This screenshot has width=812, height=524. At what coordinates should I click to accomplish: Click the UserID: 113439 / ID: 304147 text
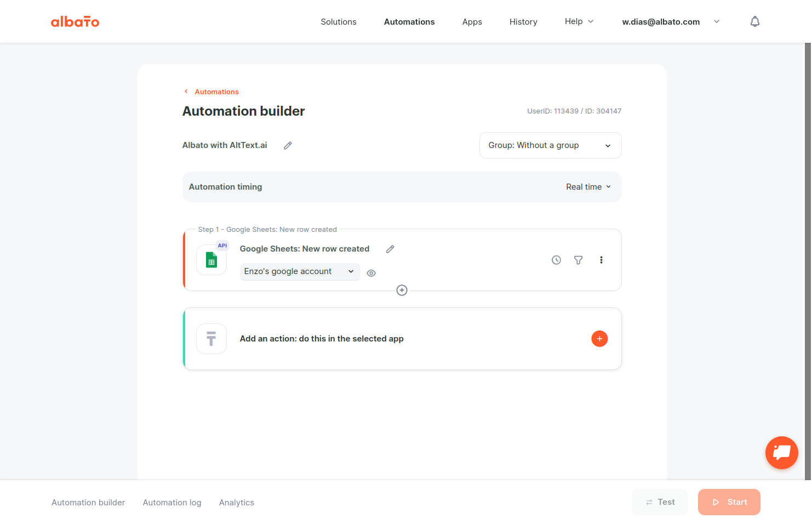point(574,111)
